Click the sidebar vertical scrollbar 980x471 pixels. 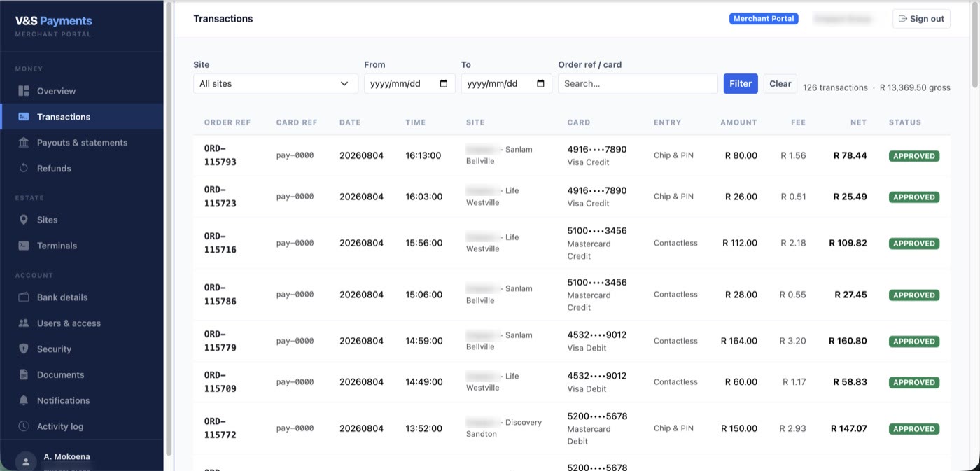pyautogui.click(x=168, y=229)
